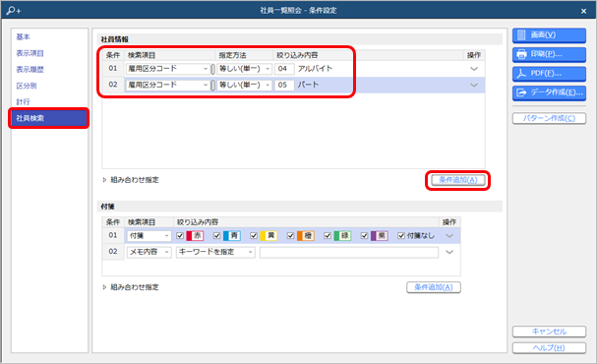Screen dimensions: 597x364
Task: Open operation chevron for パート row
Action: point(474,85)
